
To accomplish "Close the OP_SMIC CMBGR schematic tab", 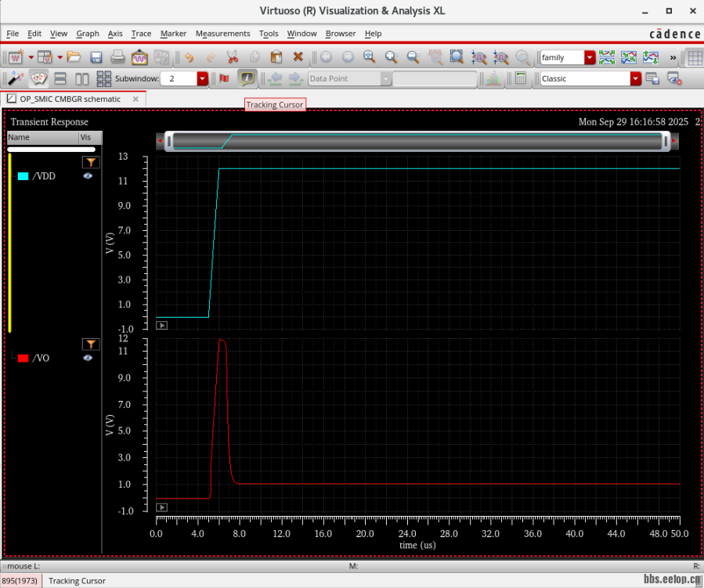I will coord(135,99).
